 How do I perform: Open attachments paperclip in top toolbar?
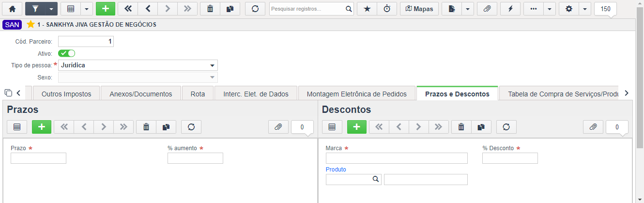pos(487,9)
